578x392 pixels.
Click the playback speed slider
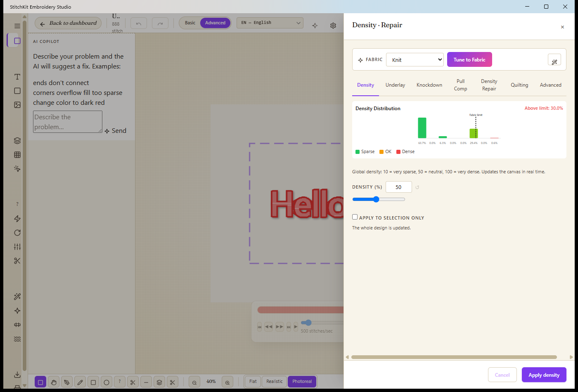(x=322, y=323)
